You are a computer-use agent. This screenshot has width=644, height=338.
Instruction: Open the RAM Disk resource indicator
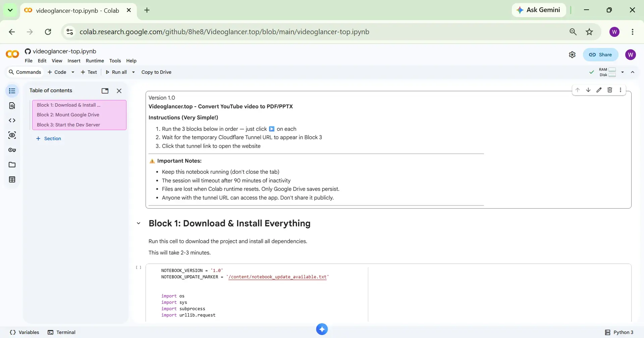[607, 72]
